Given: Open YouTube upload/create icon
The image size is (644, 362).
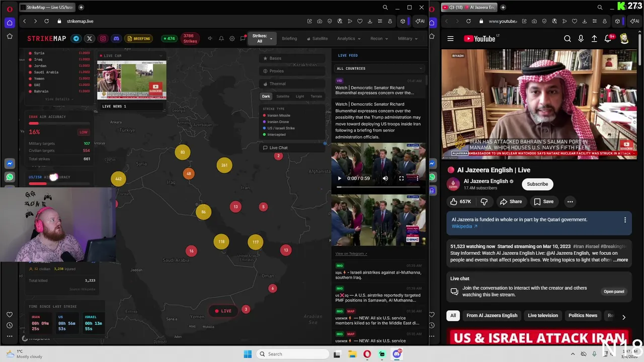Looking at the screenshot, I should tap(594, 39).
